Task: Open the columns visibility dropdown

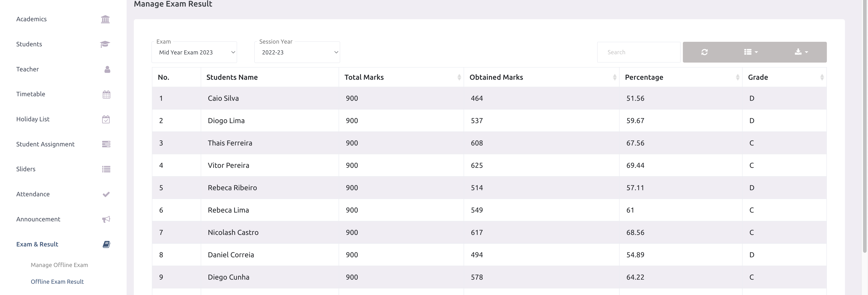Action: (x=751, y=52)
